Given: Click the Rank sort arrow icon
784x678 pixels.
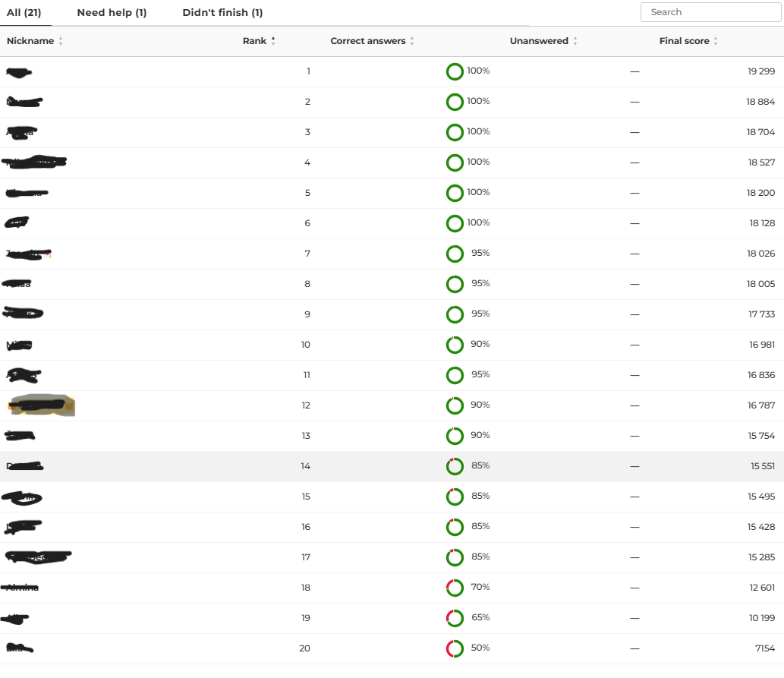Looking at the screenshot, I should (x=273, y=41).
